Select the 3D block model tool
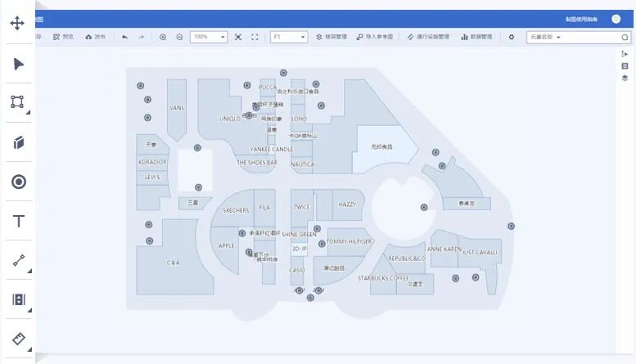This screenshot has height=364, width=636. pyautogui.click(x=18, y=142)
